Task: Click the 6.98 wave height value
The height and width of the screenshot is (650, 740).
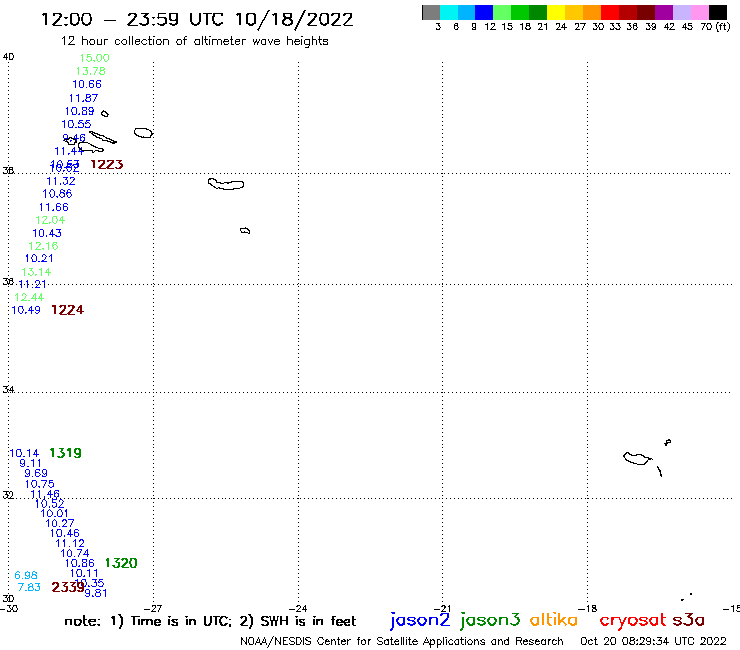Action: [26, 575]
